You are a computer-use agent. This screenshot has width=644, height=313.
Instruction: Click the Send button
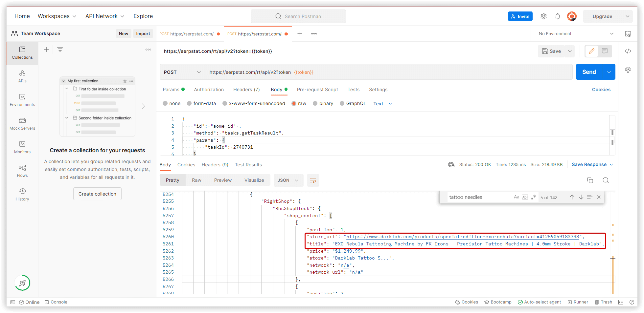589,72
